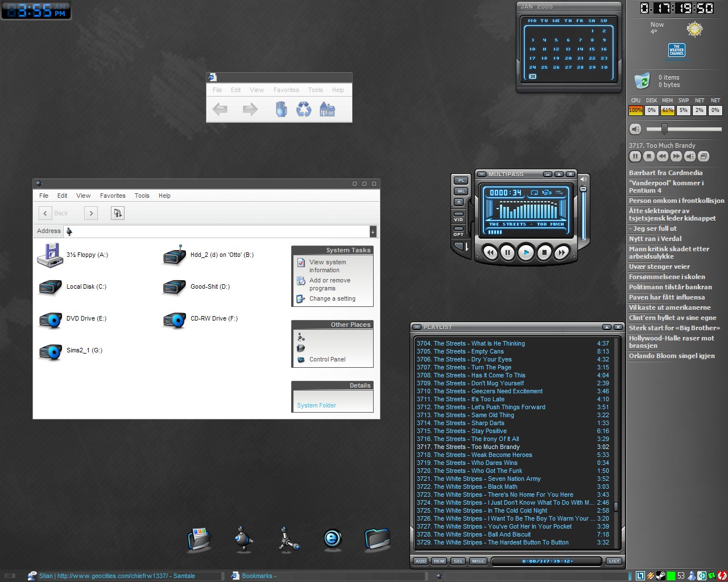The image size is (728, 582).
Task: Open Edit menu in the My Computer window
Action: point(63,196)
